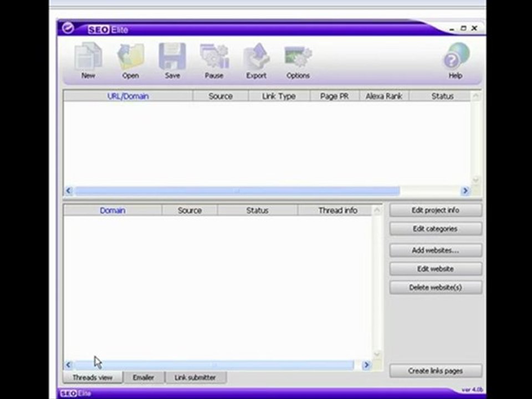Click lower table right scroll arrow
Viewport: 532px width, 399px height.
(366, 365)
